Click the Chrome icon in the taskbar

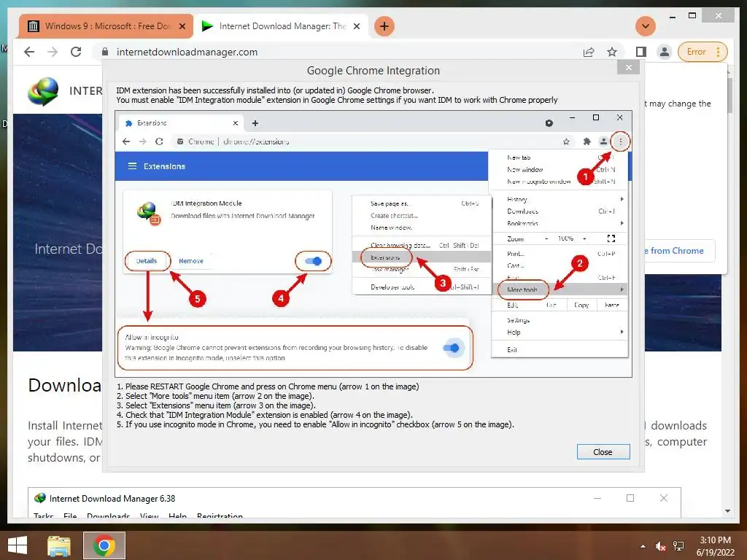point(104,545)
